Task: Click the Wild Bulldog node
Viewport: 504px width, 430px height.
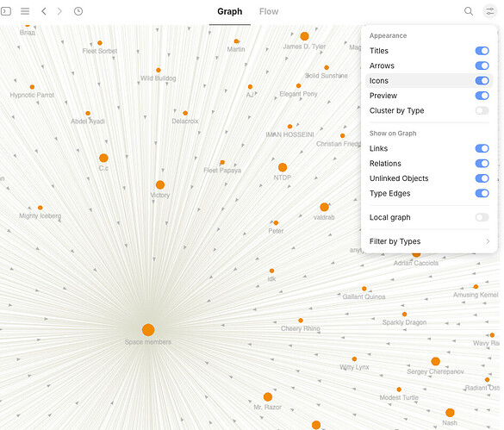Action: [x=159, y=70]
